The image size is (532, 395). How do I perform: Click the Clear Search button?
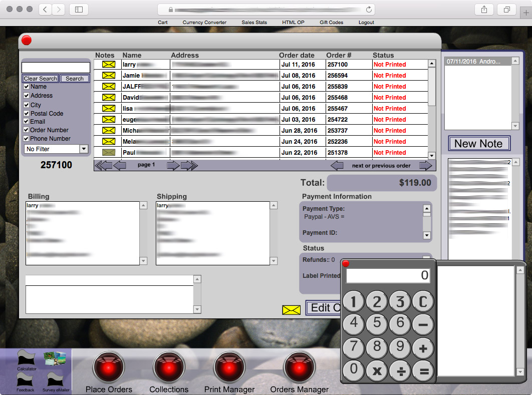point(41,79)
